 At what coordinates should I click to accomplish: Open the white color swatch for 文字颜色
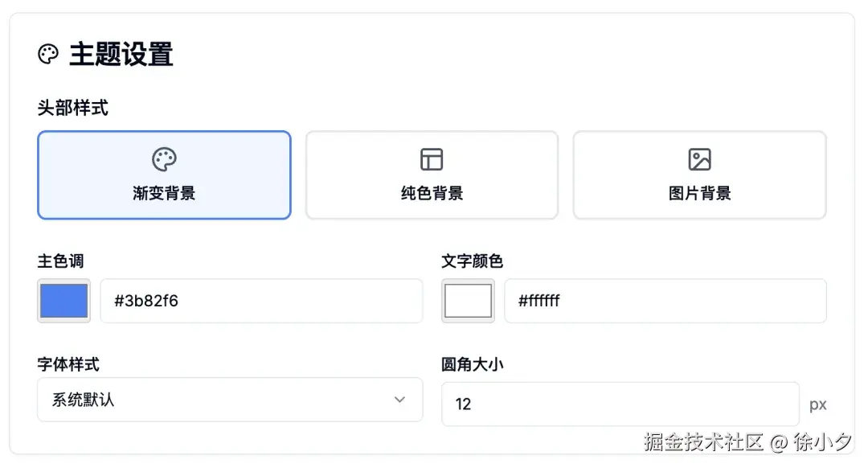coord(468,300)
